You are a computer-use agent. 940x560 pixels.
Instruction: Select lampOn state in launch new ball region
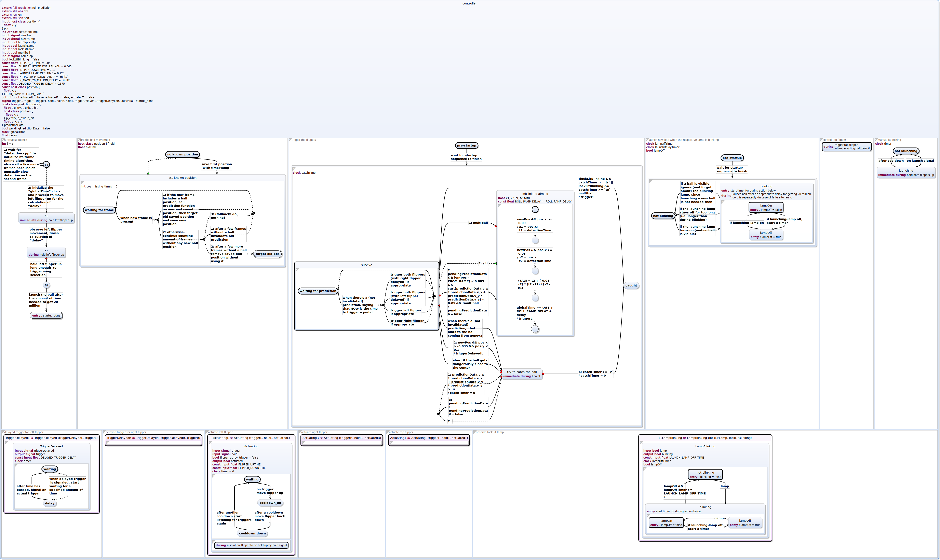[x=766, y=208]
